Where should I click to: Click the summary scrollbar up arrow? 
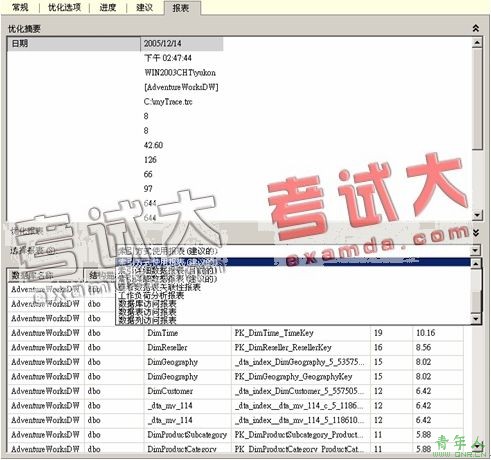477,42
